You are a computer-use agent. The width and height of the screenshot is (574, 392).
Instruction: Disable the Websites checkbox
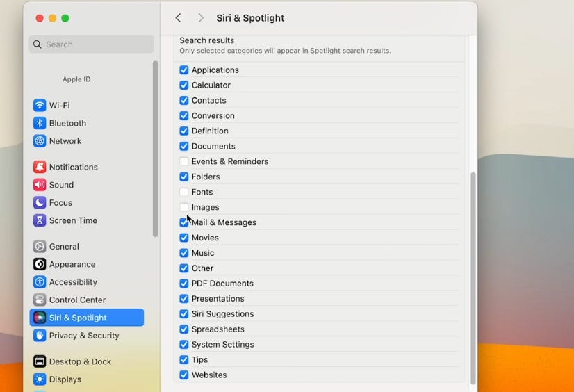point(184,375)
